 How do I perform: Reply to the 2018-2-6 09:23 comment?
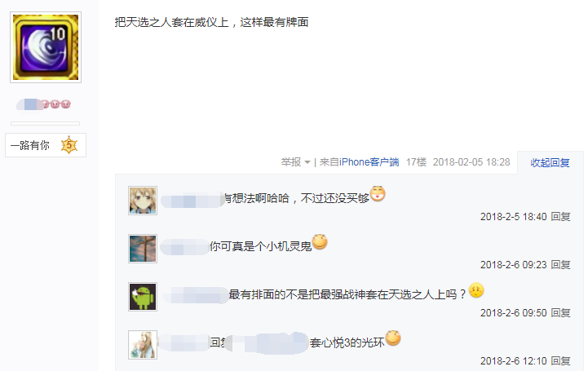(560, 265)
